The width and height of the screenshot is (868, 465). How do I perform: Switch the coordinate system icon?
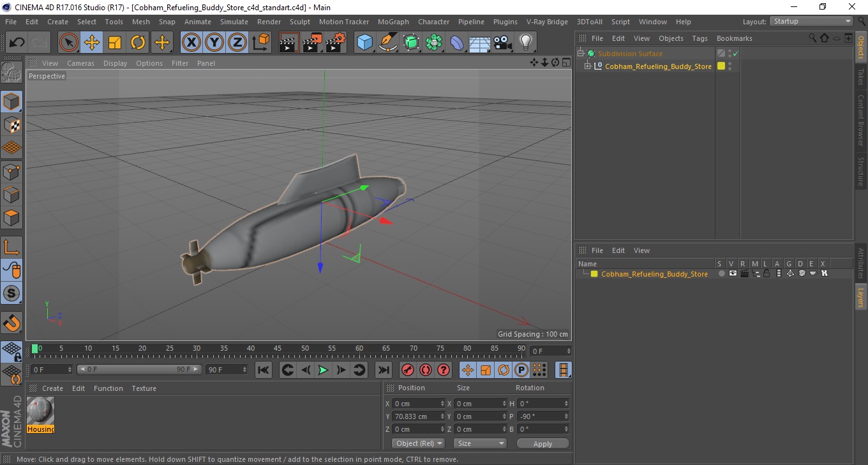click(x=260, y=43)
